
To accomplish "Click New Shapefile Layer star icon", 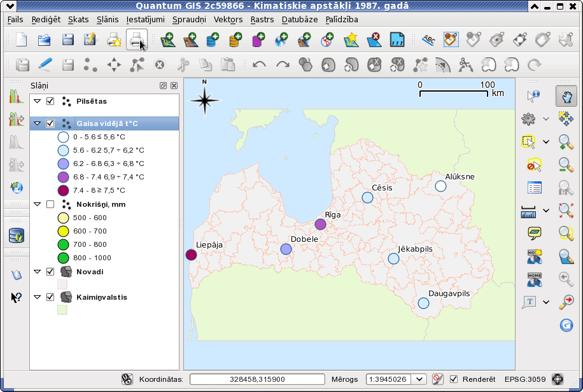I will [351, 39].
